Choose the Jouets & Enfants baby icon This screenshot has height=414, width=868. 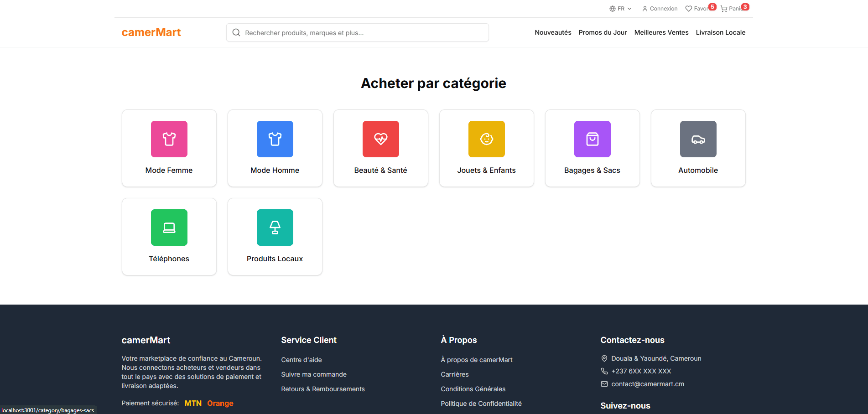(x=486, y=139)
